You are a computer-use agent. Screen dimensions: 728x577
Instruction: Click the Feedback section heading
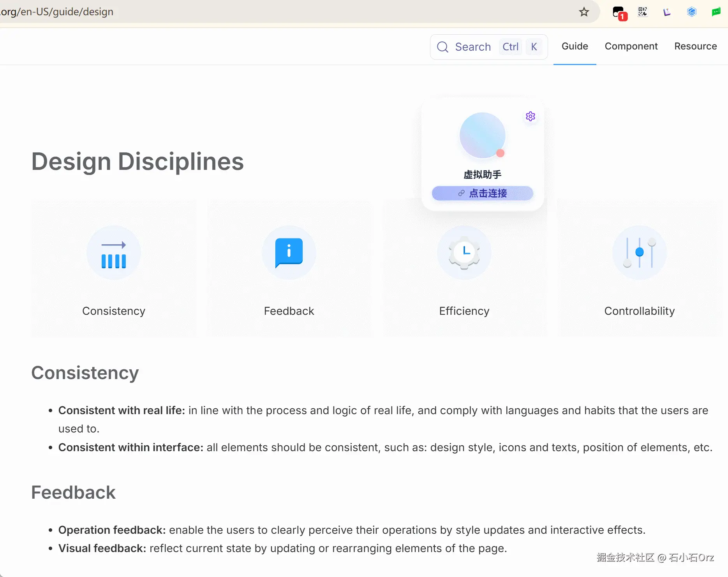point(73,492)
